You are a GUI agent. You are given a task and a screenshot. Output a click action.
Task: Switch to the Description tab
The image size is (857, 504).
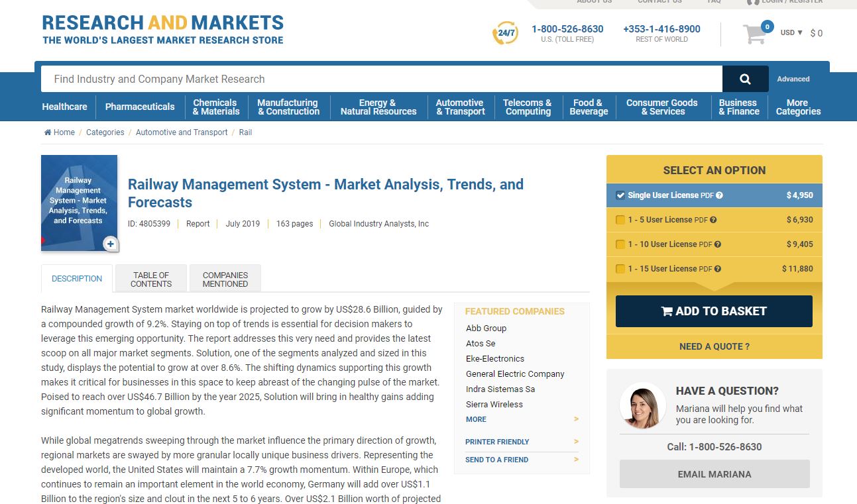(x=77, y=279)
